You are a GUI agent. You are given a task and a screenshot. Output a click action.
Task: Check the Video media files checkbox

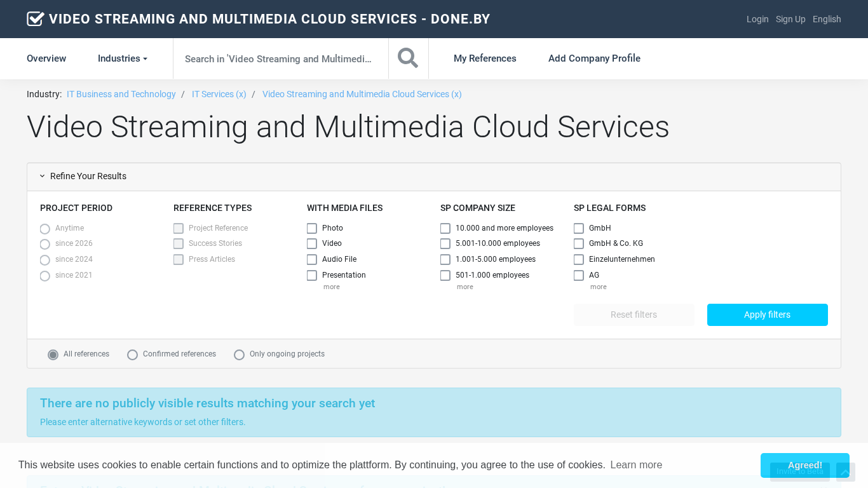[312, 244]
